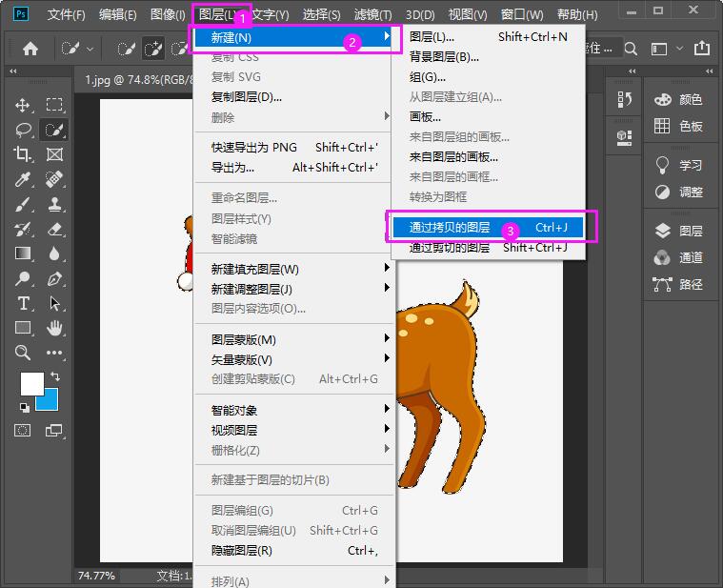Open the Properties panel icon
Screen dimensions: 723x588
[624, 137]
